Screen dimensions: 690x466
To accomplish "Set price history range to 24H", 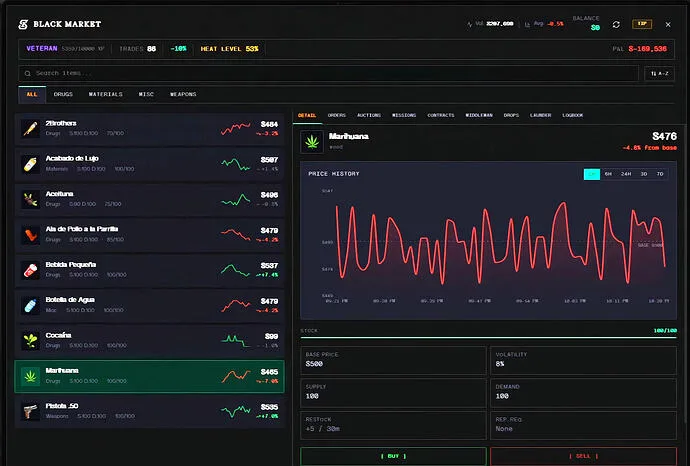I will [x=626, y=174].
